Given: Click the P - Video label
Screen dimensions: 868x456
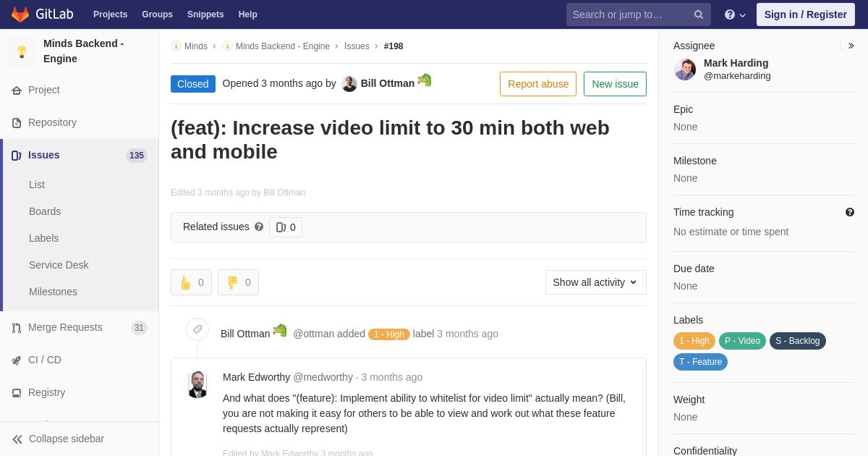Looking at the screenshot, I should click(x=742, y=341).
